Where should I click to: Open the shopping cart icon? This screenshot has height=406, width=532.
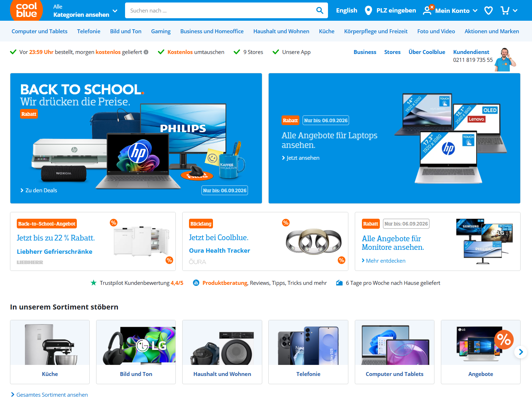coord(505,10)
